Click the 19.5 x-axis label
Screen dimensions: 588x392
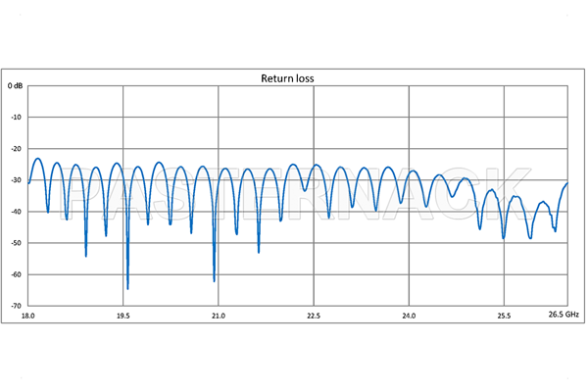pos(122,317)
